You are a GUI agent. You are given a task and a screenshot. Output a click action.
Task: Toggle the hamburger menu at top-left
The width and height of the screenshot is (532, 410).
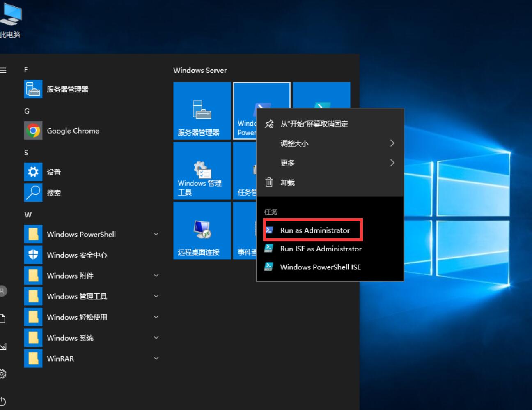coord(3,70)
